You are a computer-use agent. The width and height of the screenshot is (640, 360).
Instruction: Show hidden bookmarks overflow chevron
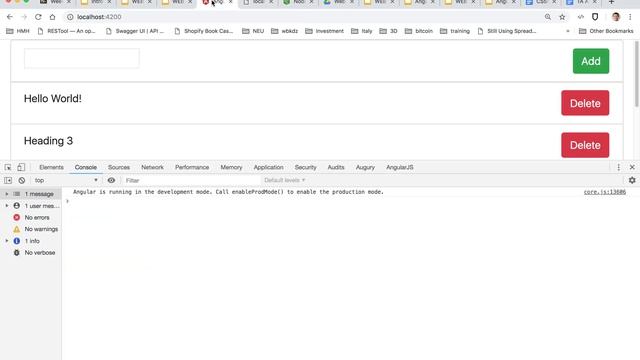pyautogui.click(x=567, y=31)
